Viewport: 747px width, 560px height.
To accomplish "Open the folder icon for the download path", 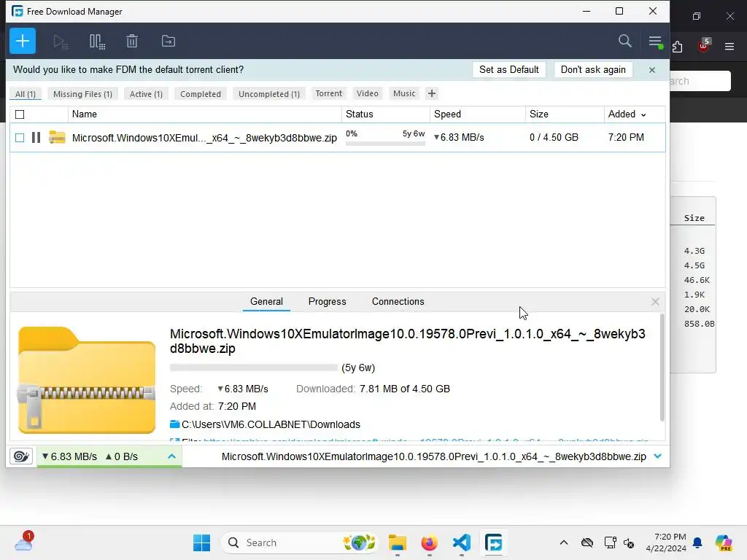I will (x=174, y=424).
